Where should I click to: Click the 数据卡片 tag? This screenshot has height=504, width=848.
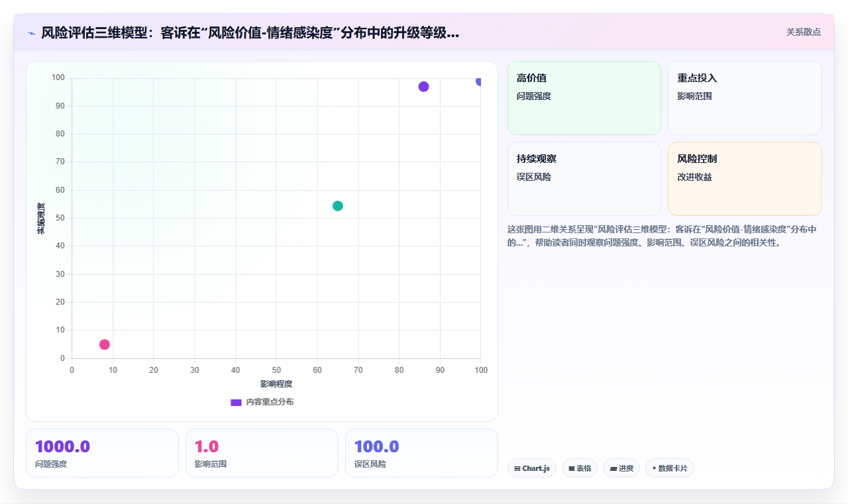coord(670,468)
